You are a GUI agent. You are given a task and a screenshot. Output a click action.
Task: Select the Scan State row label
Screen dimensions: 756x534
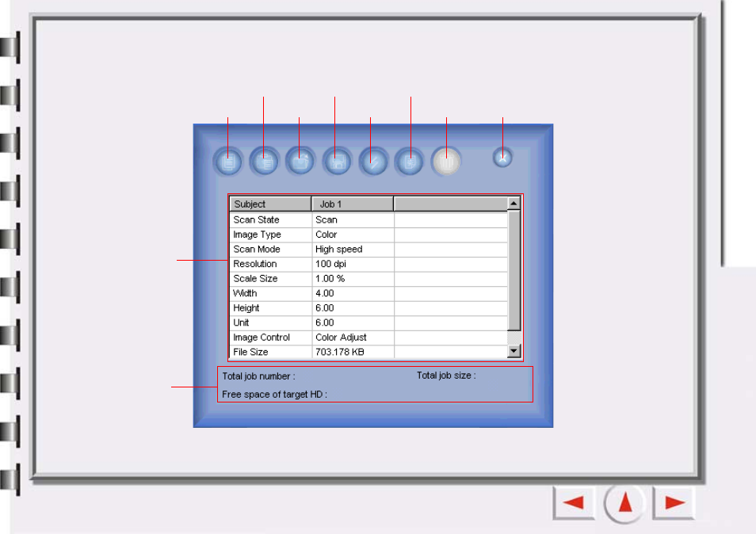point(256,219)
